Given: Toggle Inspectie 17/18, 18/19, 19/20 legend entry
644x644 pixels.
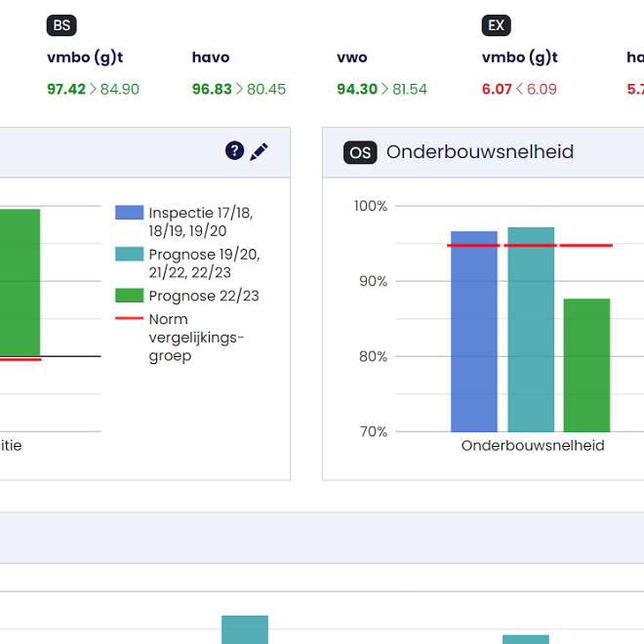Looking at the screenshot, I should click(x=188, y=221).
